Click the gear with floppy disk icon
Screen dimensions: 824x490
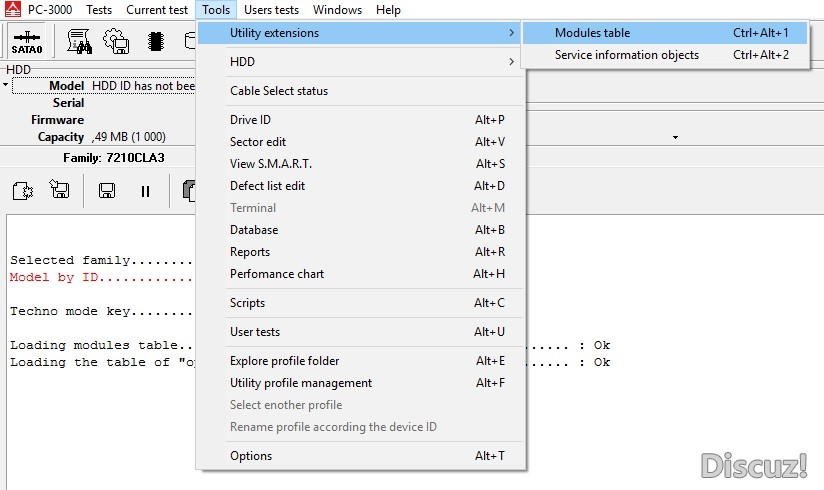coord(116,42)
